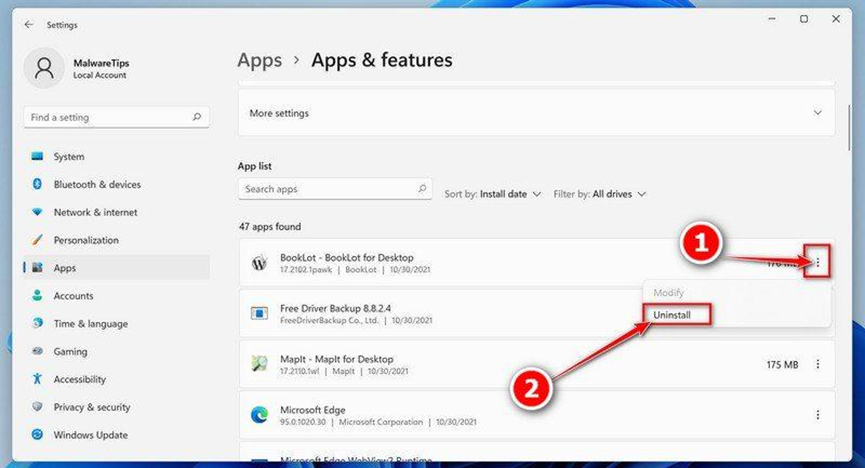Open three-dot menu for BookLot

click(x=818, y=263)
